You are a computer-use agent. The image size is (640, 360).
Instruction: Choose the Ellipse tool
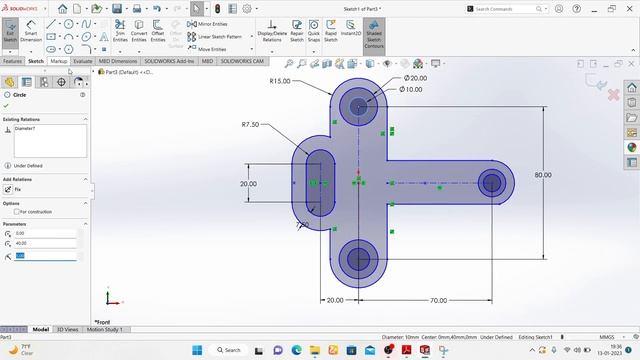point(86,37)
